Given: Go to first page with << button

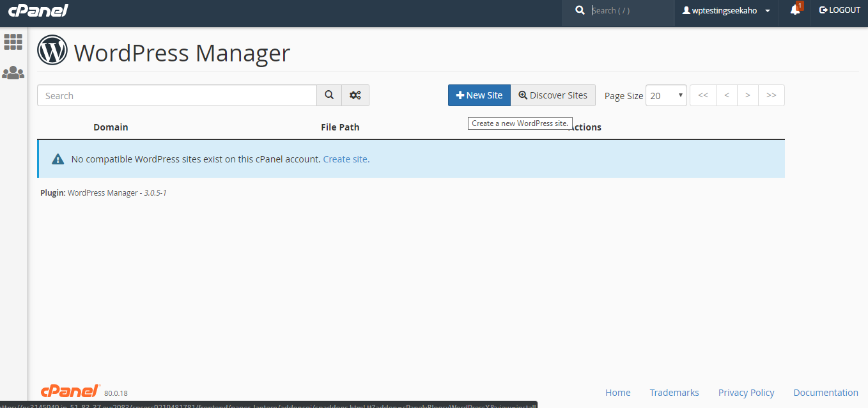Looking at the screenshot, I should tap(703, 95).
